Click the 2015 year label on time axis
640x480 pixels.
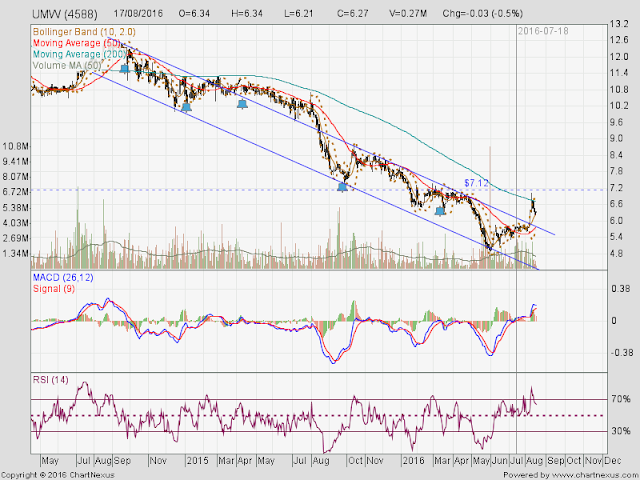197,461
